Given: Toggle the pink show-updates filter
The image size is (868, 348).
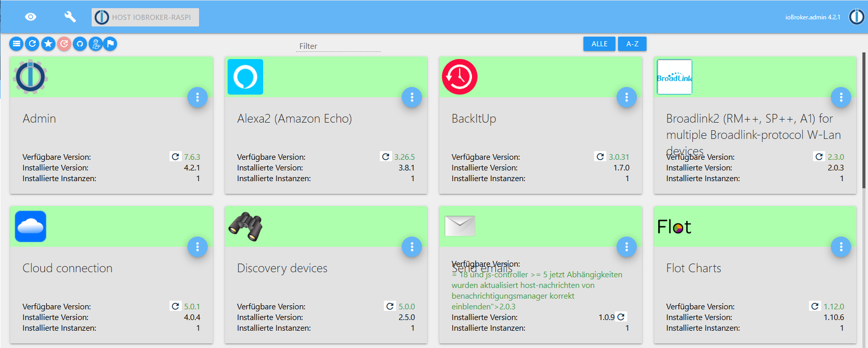Looking at the screenshot, I should [x=64, y=44].
